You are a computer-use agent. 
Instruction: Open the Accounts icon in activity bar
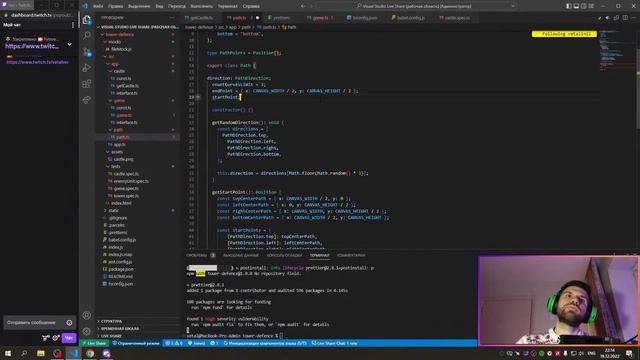pyautogui.click(x=87, y=315)
